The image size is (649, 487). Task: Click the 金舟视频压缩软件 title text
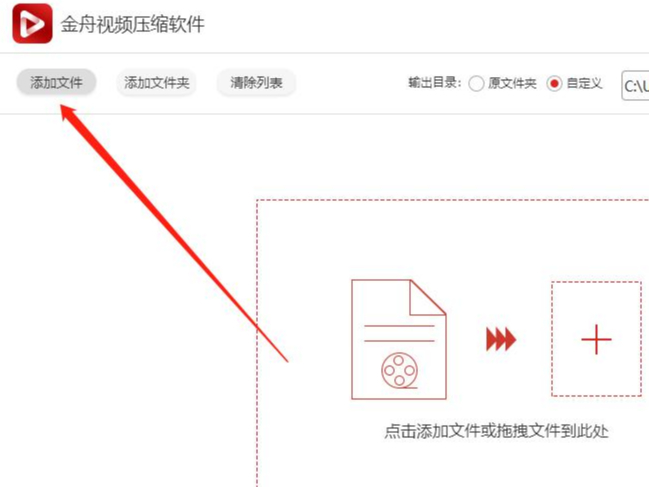pos(132,24)
